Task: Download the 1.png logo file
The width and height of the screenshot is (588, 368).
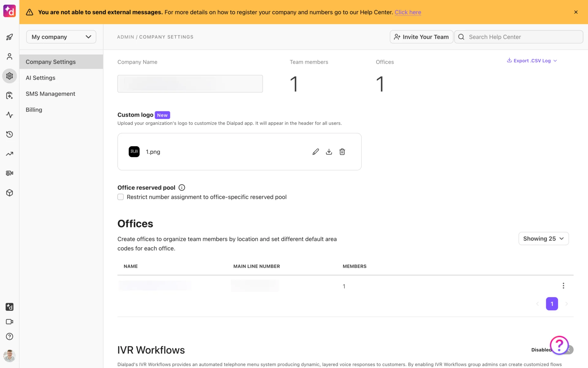Action: [x=329, y=152]
